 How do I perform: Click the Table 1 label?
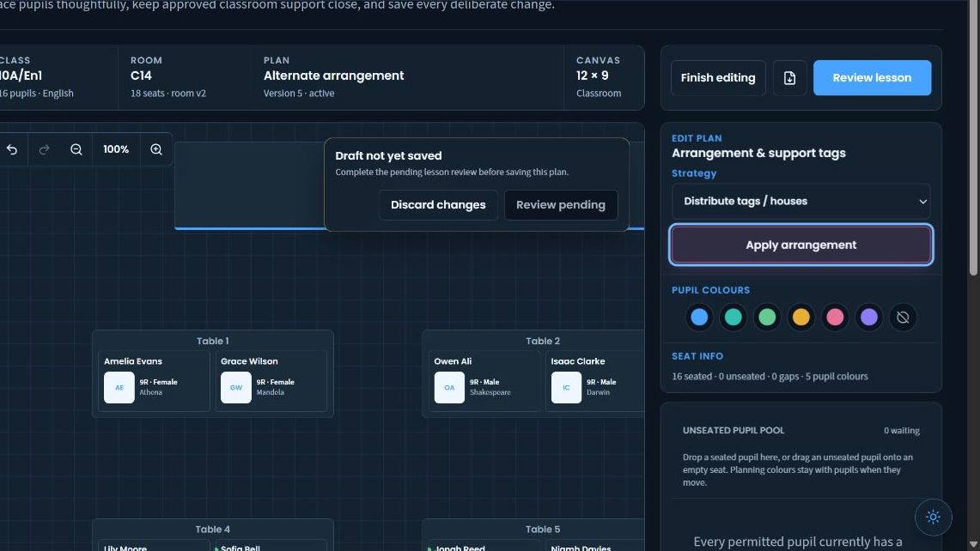(x=212, y=341)
